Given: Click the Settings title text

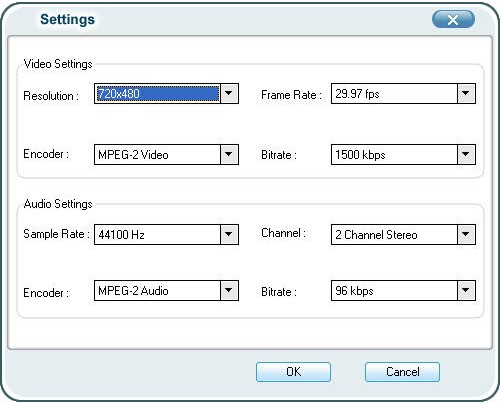Looking at the screenshot, I should point(67,19).
